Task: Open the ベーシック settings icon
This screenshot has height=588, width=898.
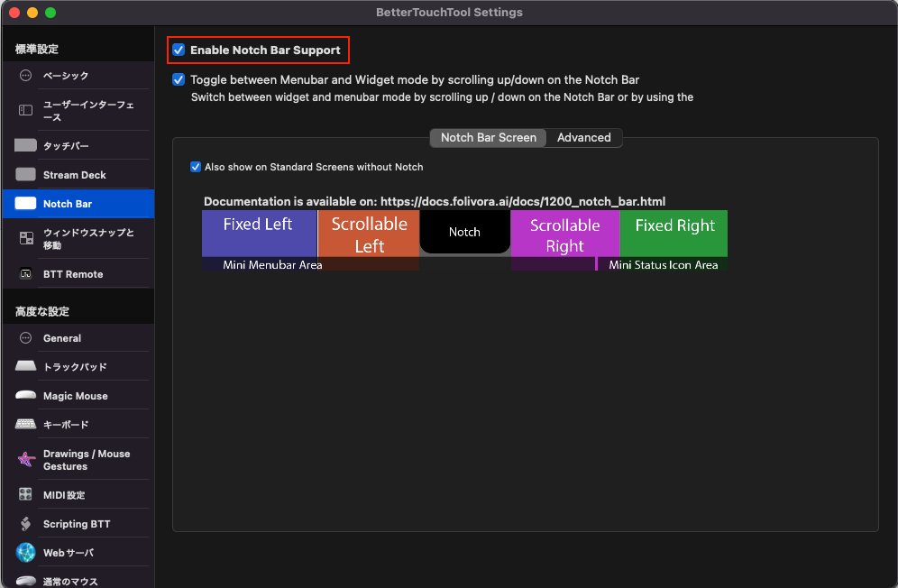Action: (26, 75)
